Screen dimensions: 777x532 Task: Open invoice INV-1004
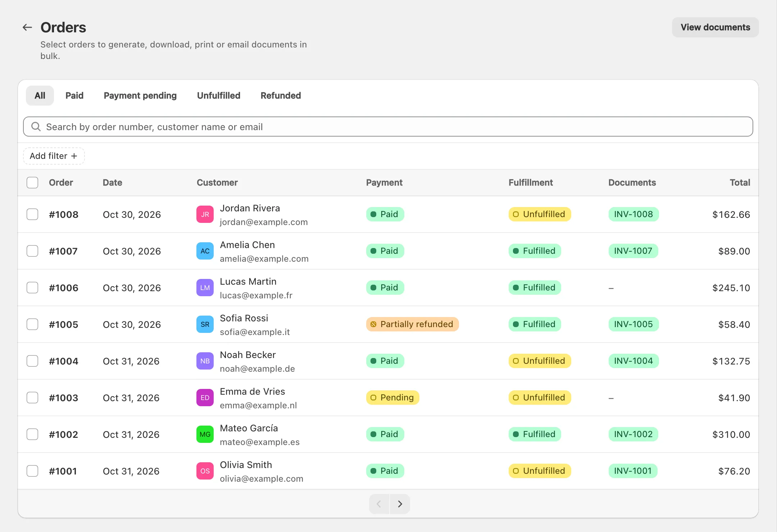[x=633, y=361]
